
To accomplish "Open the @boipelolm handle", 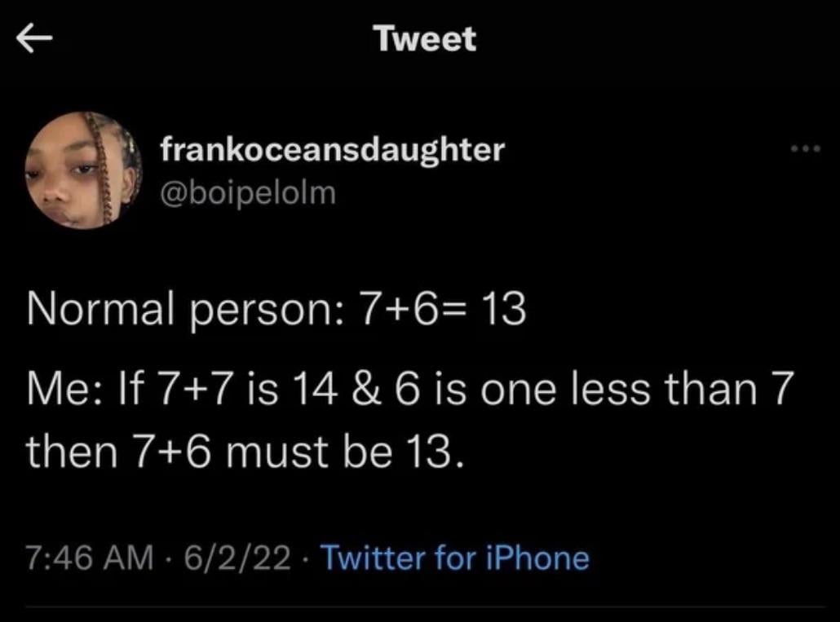I will pyautogui.click(x=248, y=195).
